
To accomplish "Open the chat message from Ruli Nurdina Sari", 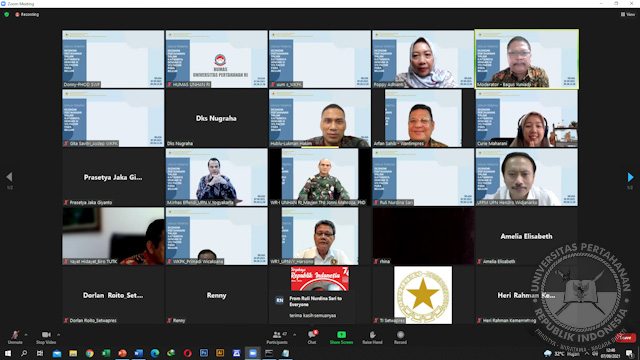I will point(312,307).
